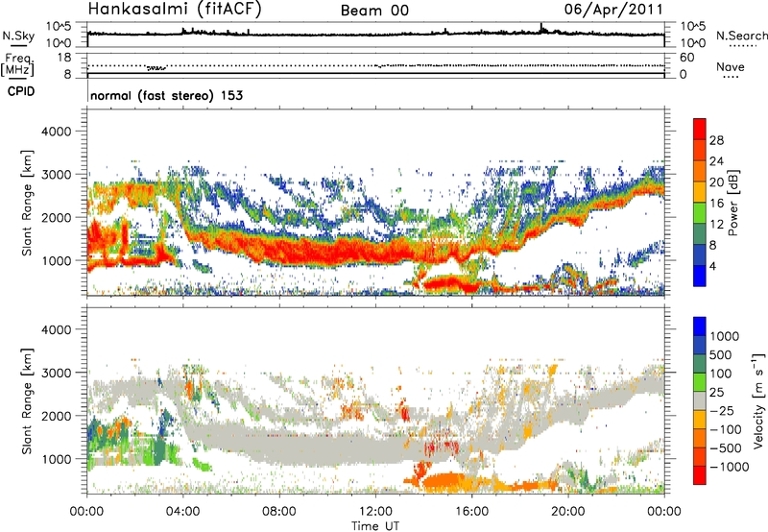
Task: Click the Time UT axis label
Action: 375,526
